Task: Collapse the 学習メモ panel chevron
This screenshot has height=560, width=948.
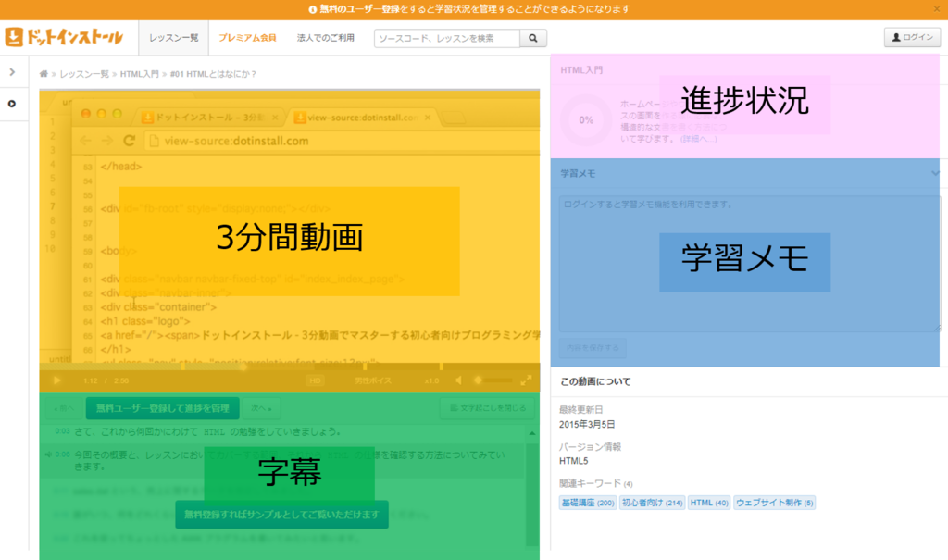Action: tap(935, 174)
